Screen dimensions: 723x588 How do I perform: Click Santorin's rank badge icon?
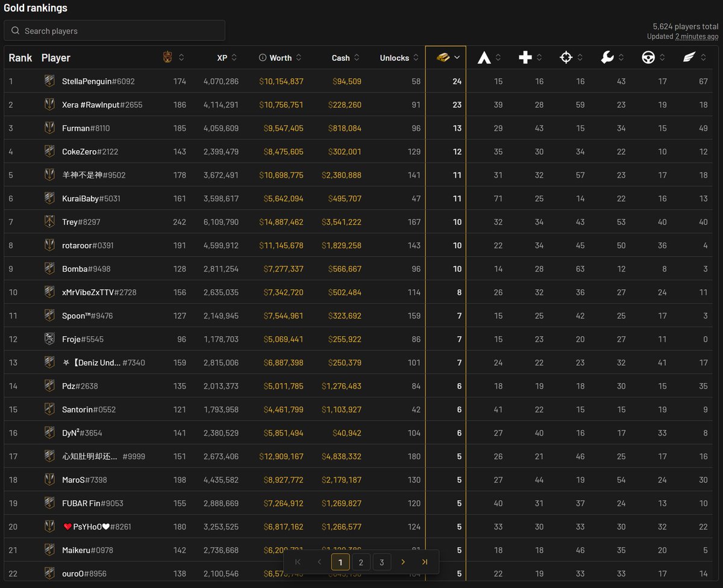click(49, 410)
